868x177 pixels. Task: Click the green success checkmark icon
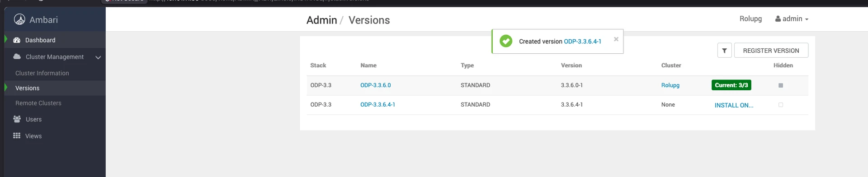pos(506,41)
